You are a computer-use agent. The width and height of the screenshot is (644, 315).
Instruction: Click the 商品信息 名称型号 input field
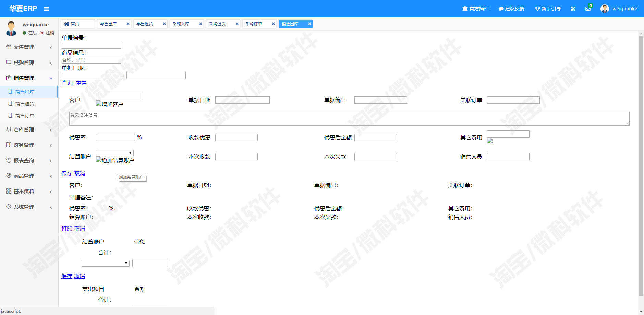91,60
